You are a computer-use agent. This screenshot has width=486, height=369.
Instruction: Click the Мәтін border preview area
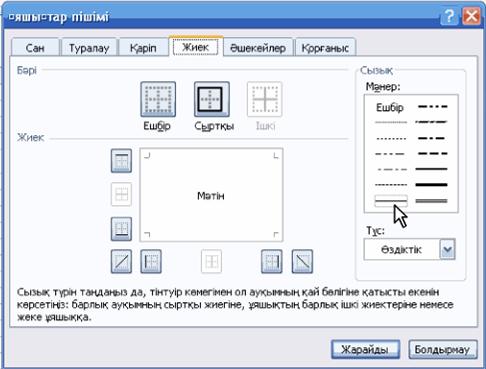pyautogui.click(x=211, y=195)
